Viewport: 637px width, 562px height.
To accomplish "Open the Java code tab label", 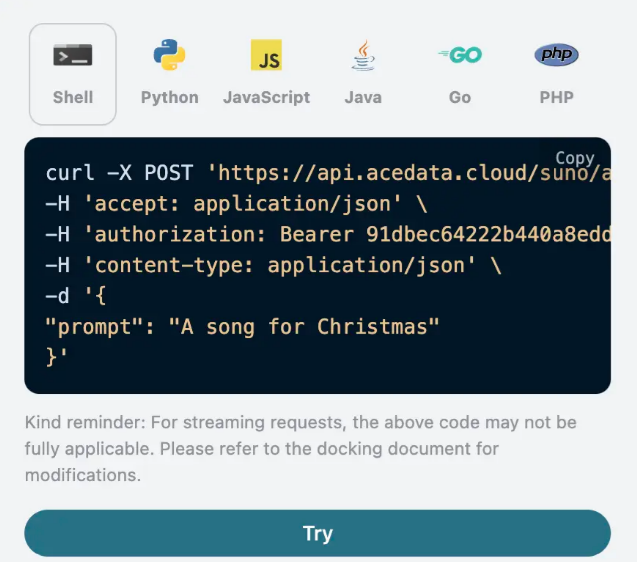I will (x=363, y=98).
